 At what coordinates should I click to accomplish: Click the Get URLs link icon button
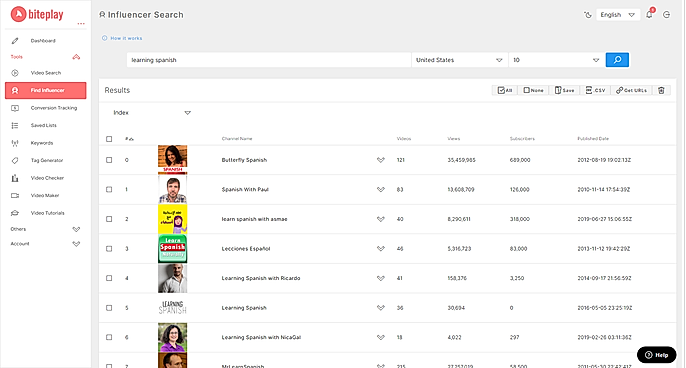631,90
